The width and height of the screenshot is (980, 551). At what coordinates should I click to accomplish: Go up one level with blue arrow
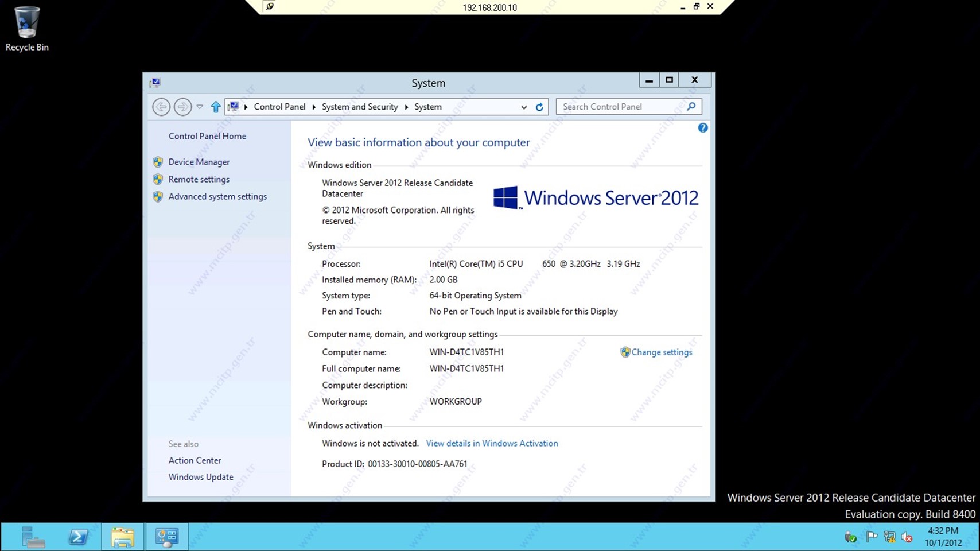pos(216,107)
